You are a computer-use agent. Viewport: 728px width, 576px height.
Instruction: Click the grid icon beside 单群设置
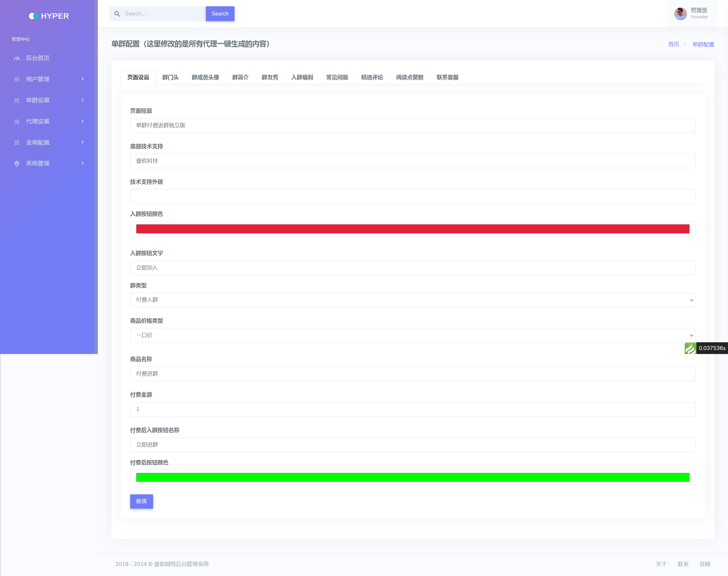[x=17, y=101]
